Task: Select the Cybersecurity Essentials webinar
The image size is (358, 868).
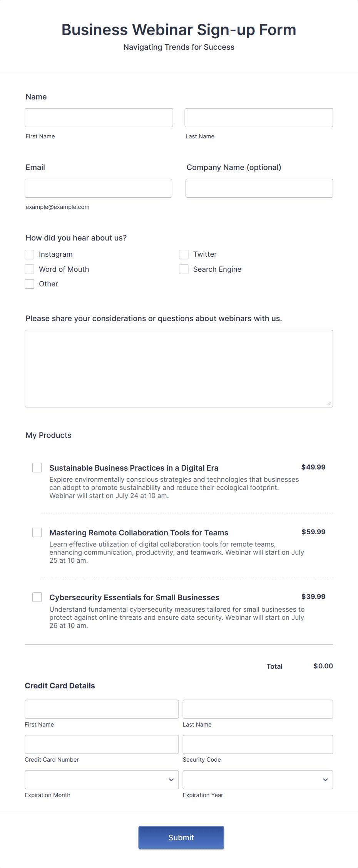Action: click(x=37, y=597)
